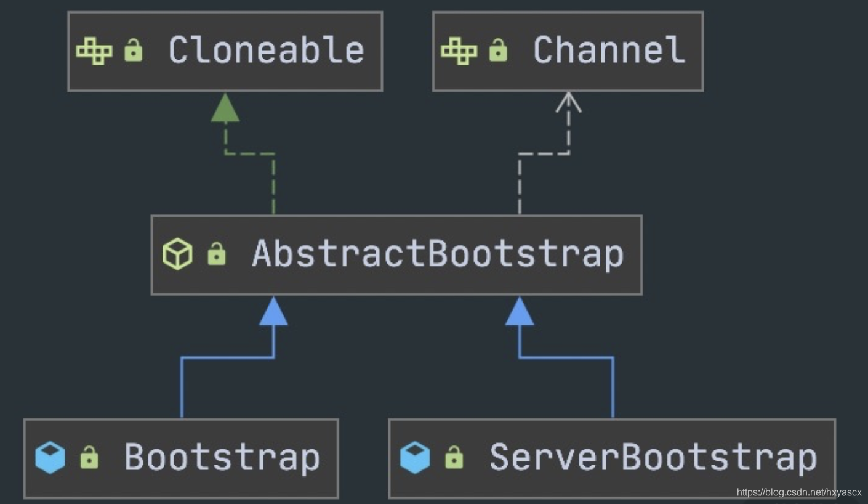Click the ServerBootstrap class icon
This screenshot has height=504, width=868.
pos(415,458)
